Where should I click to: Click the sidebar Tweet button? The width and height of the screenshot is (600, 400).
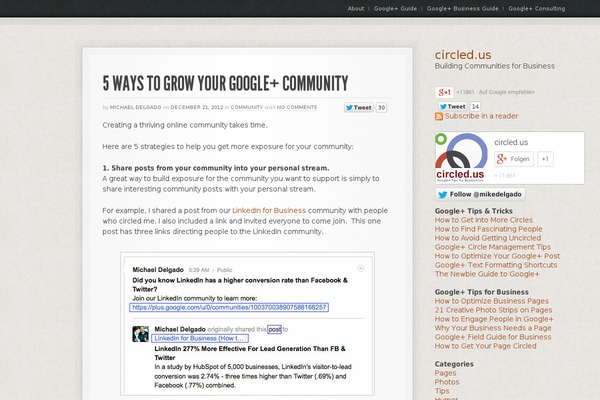click(453, 106)
